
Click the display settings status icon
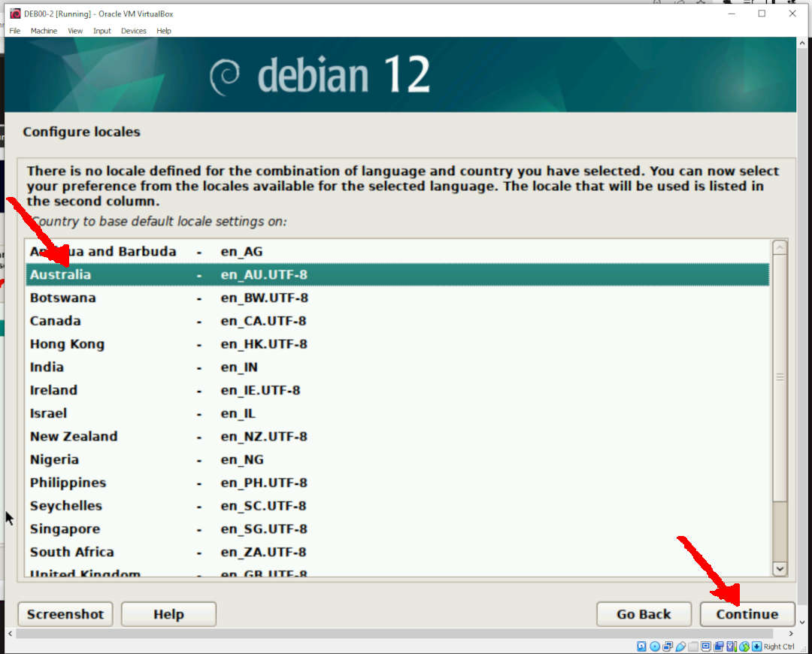click(x=705, y=646)
